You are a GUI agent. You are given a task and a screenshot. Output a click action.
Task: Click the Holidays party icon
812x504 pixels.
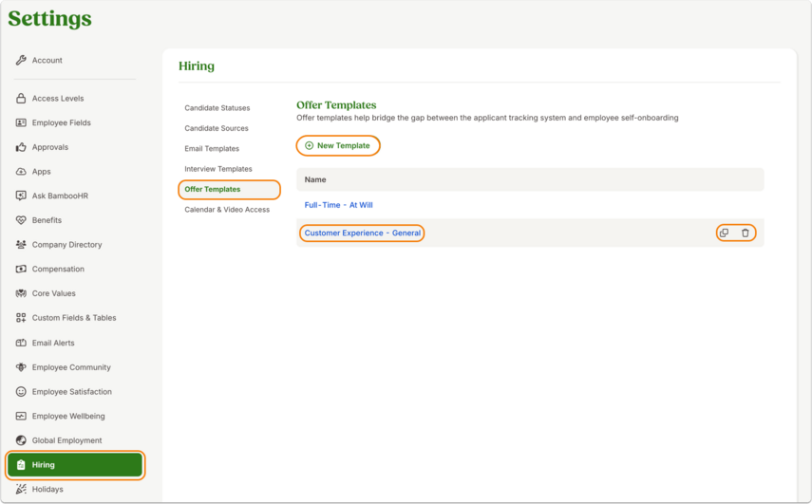pos(21,489)
